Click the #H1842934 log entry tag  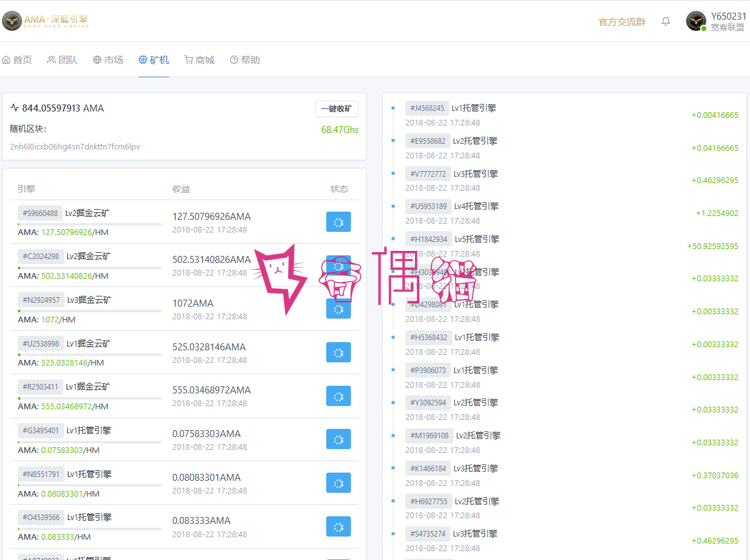tap(429, 239)
